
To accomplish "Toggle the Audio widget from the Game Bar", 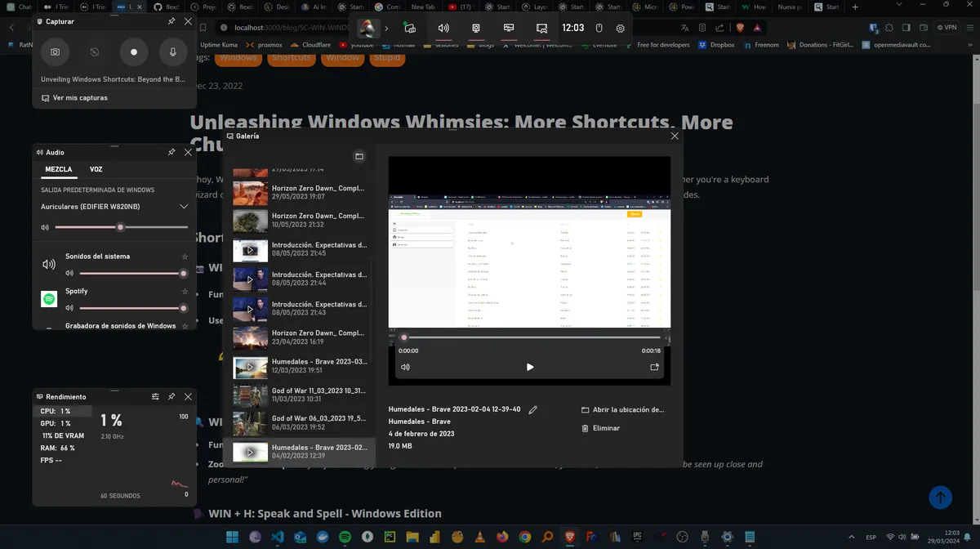I will [x=443, y=28].
